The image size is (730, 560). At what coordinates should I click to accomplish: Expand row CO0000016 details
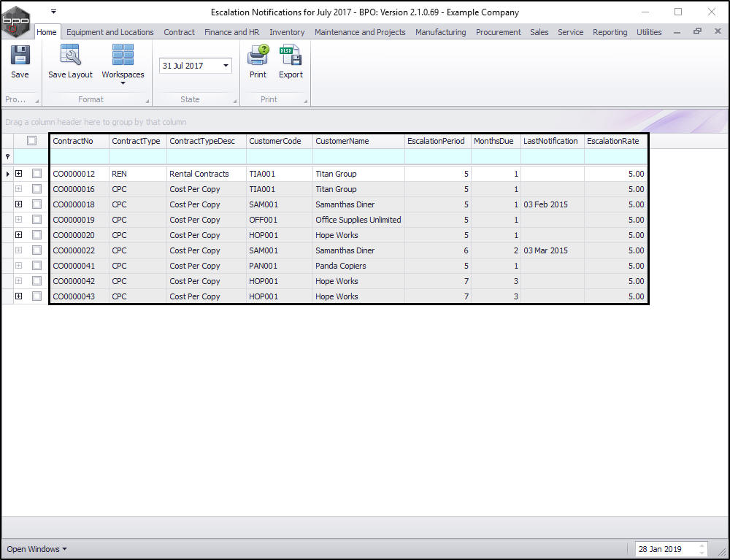[x=19, y=189]
